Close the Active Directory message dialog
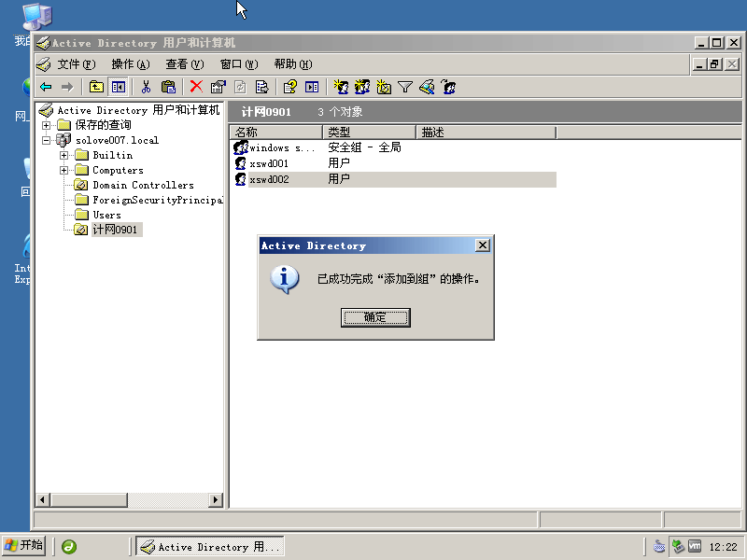The image size is (747, 560). click(x=482, y=245)
